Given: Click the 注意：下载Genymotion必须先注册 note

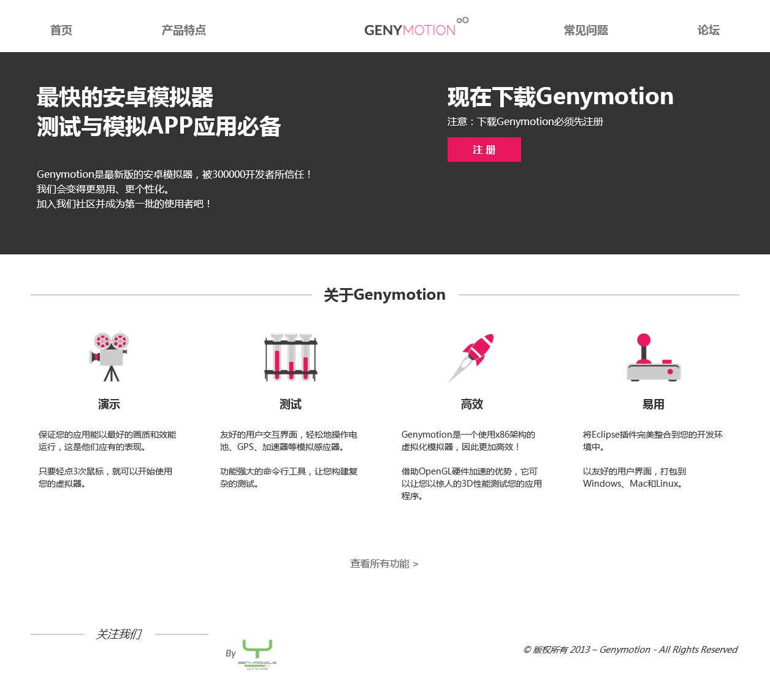Looking at the screenshot, I should (525, 121).
